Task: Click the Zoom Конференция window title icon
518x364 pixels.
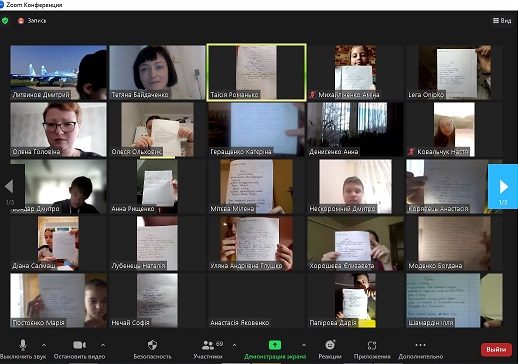Action: pos(2,5)
